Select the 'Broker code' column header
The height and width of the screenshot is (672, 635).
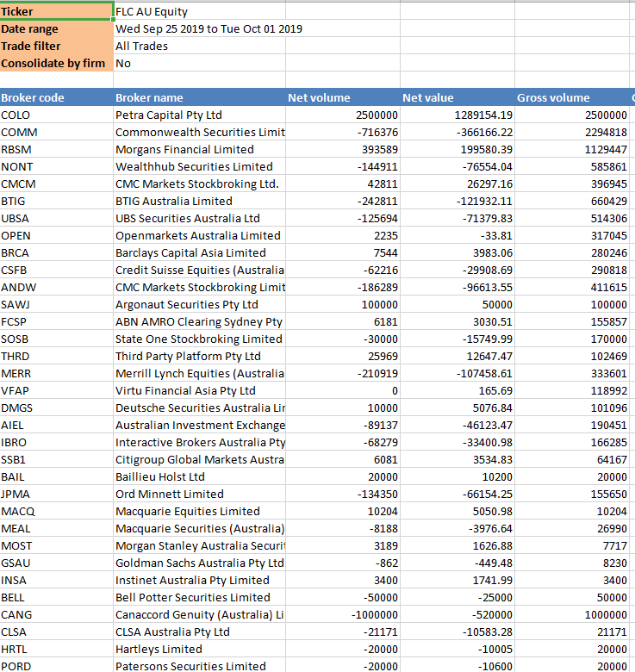[x=57, y=97]
